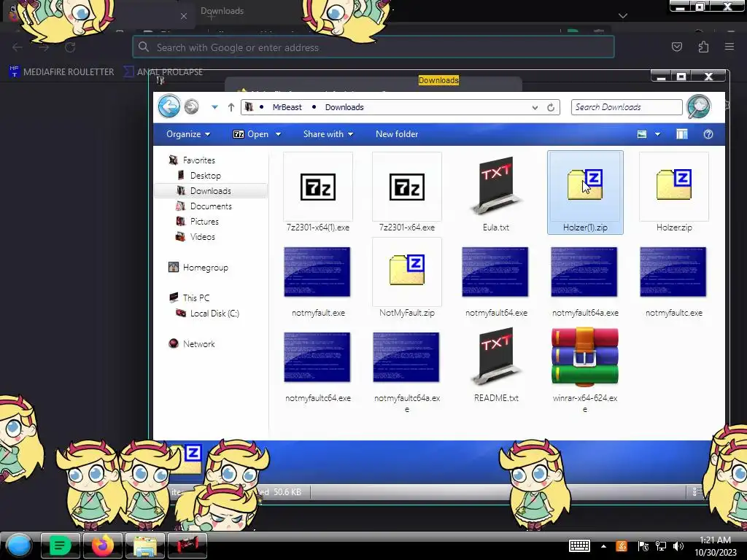Select the notmyfault64a.exe icon

pos(584,272)
